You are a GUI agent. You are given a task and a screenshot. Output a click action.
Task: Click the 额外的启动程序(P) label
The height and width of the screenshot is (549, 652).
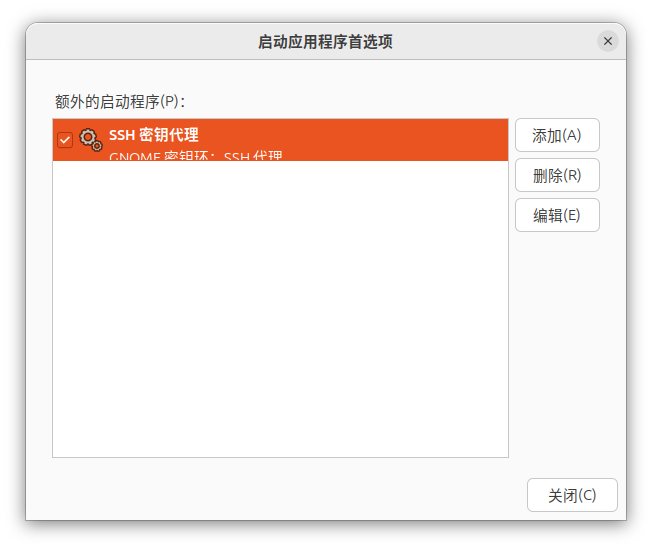point(120,101)
